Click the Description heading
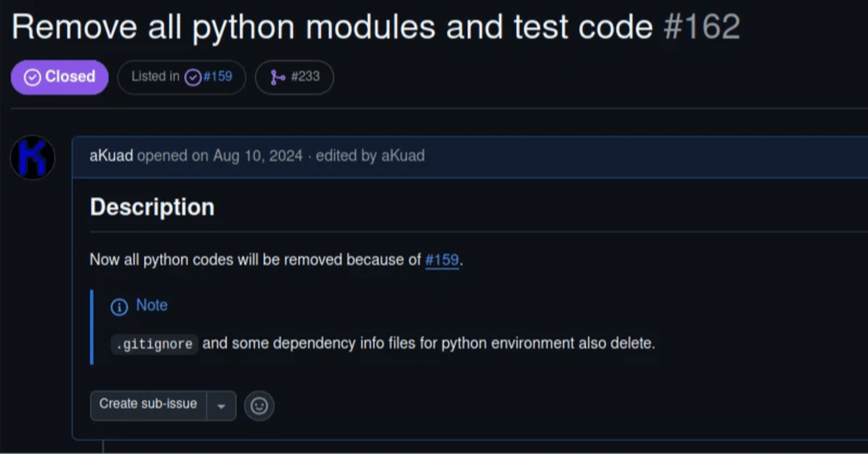The width and height of the screenshot is (868, 454). (152, 207)
